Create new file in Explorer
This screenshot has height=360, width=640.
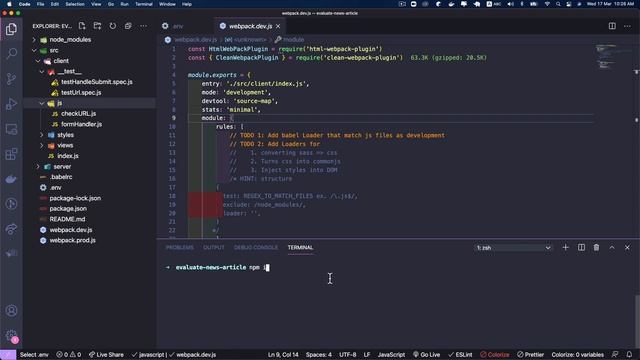tap(82, 26)
